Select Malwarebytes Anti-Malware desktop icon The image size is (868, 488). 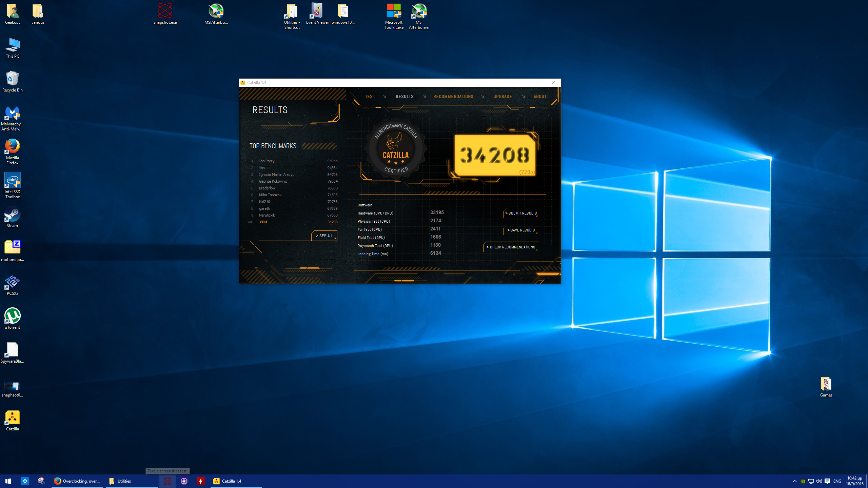pos(13,118)
